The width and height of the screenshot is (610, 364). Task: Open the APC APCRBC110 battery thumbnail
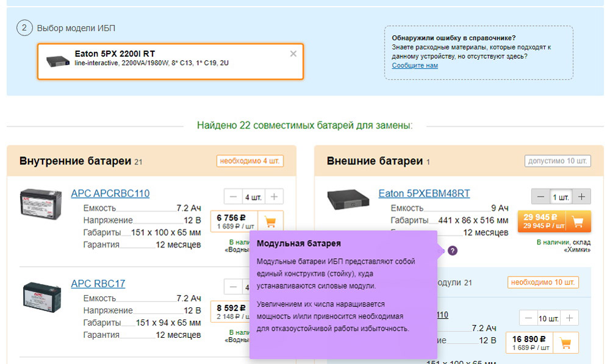click(41, 204)
